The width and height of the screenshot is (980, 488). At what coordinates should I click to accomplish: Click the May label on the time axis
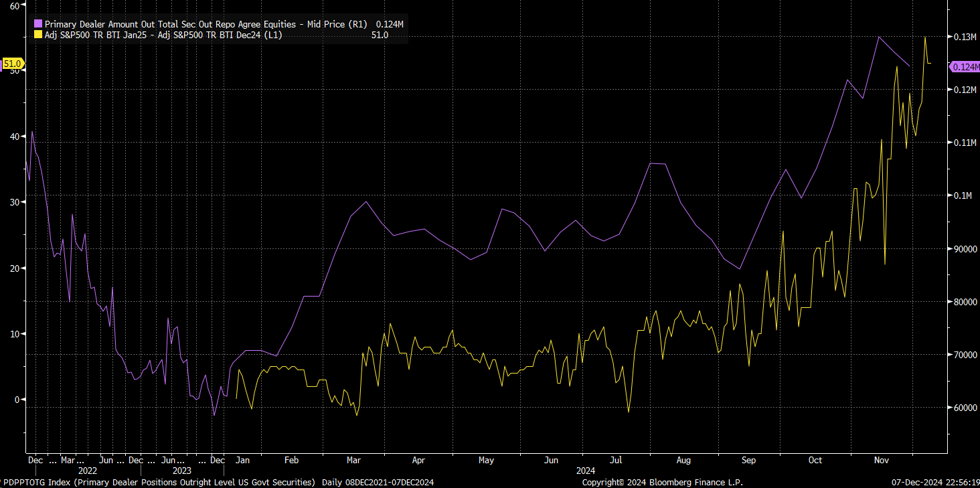pyautogui.click(x=487, y=461)
